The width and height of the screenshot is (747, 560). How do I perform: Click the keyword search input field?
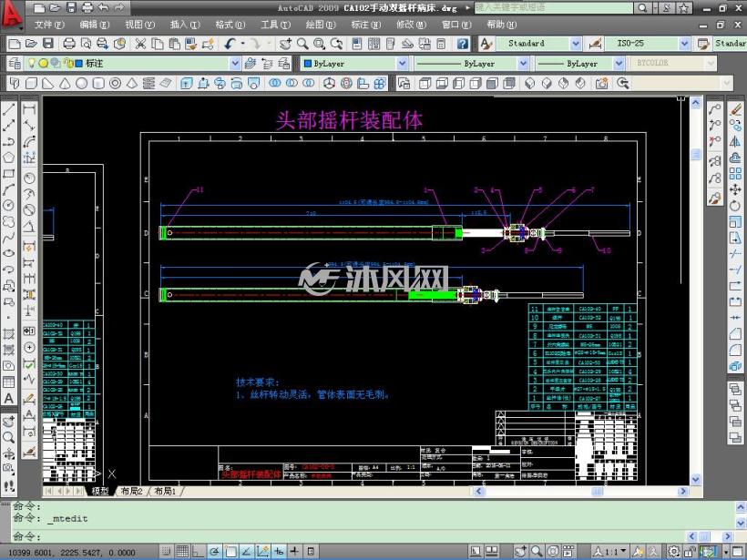tap(554, 7)
